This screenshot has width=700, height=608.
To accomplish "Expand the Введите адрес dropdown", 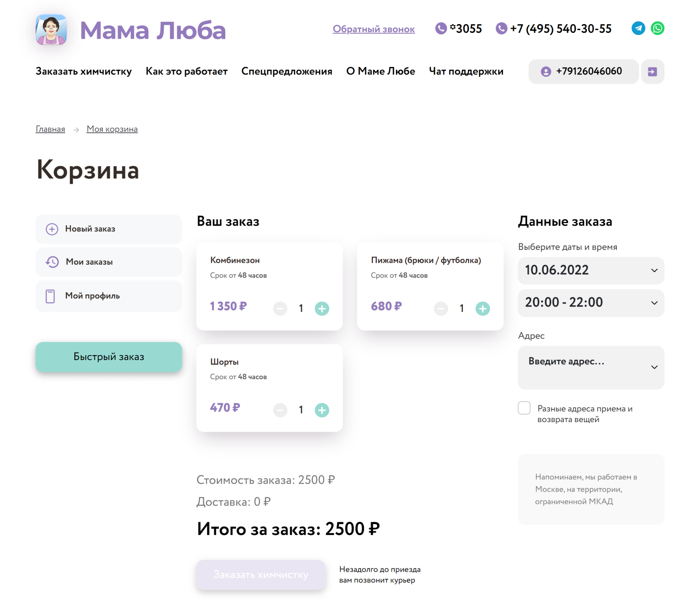I will 591,367.
